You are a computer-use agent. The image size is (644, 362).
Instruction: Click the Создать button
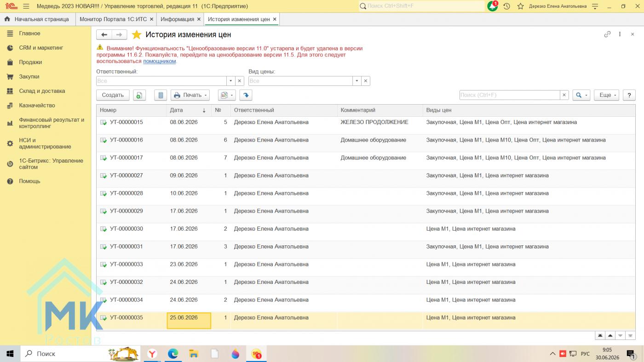click(x=113, y=95)
